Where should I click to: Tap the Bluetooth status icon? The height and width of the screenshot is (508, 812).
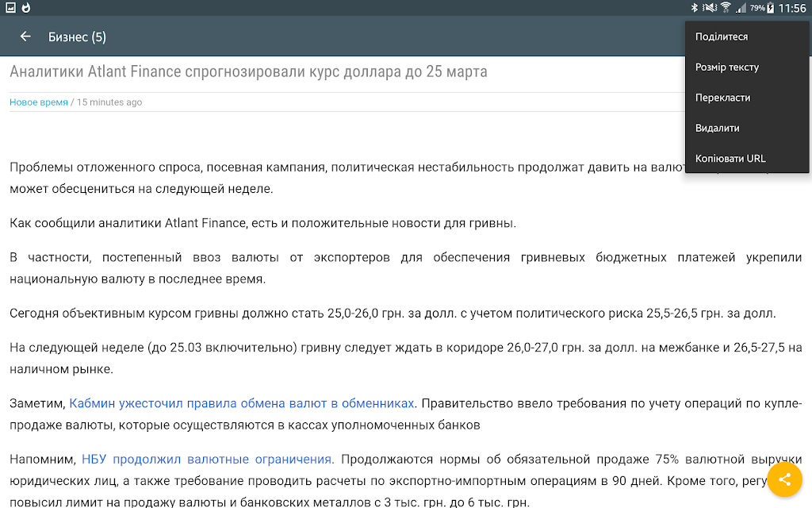click(x=695, y=7)
